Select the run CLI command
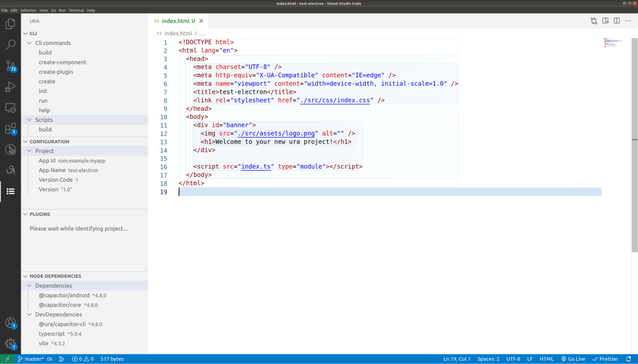 85,101
